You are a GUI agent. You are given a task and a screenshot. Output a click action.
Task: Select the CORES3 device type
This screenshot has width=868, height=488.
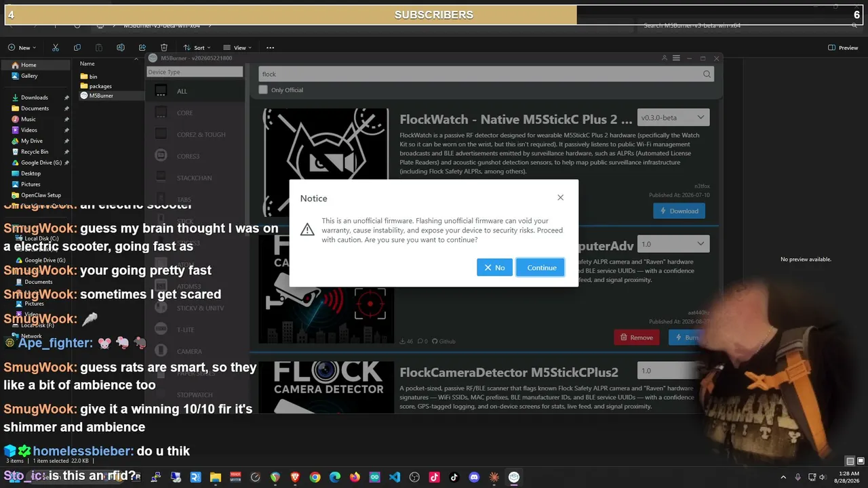(195, 156)
